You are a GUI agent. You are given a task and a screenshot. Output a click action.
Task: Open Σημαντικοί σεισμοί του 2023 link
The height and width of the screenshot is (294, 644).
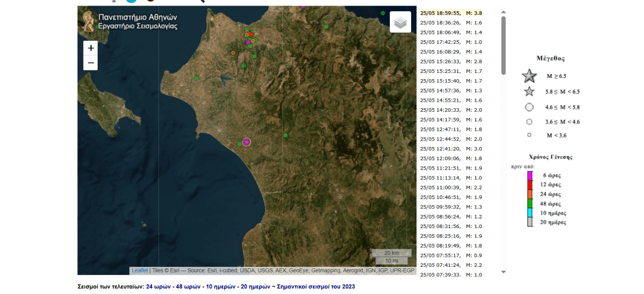[316, 287]
